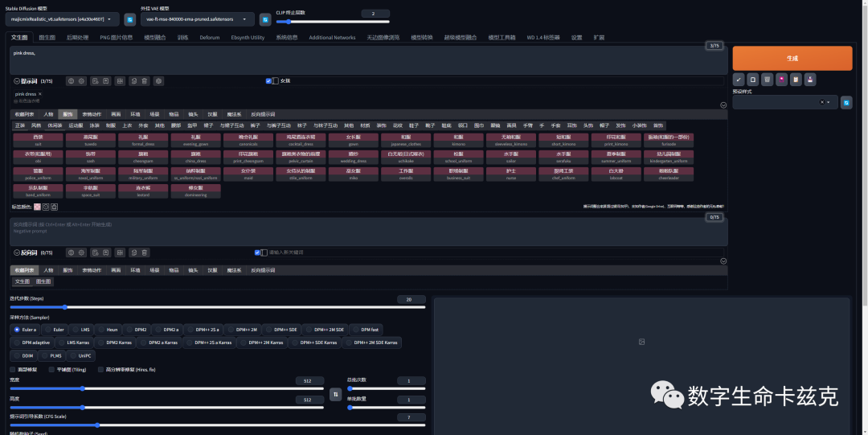The height and width of the screenshot is (435, 868).
Task: Open the Stable Diffusion model dropdown
Action: [x=62, y=19]
